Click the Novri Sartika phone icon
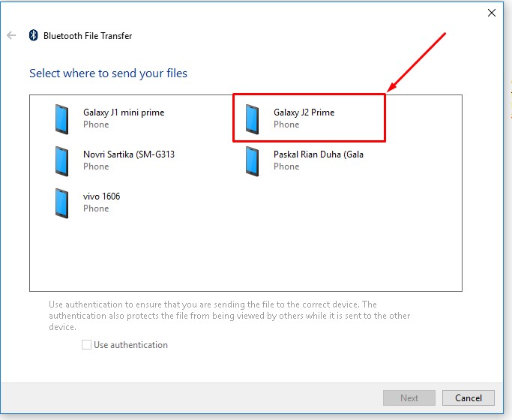The height and width of the screenshot is (420, 512). [x=61, y=161]
